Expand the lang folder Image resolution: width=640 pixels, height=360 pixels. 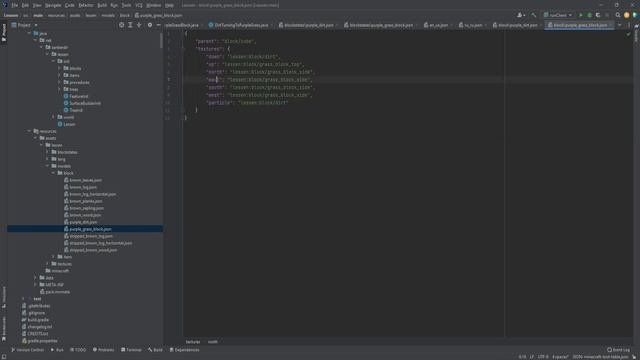point(47,159)
